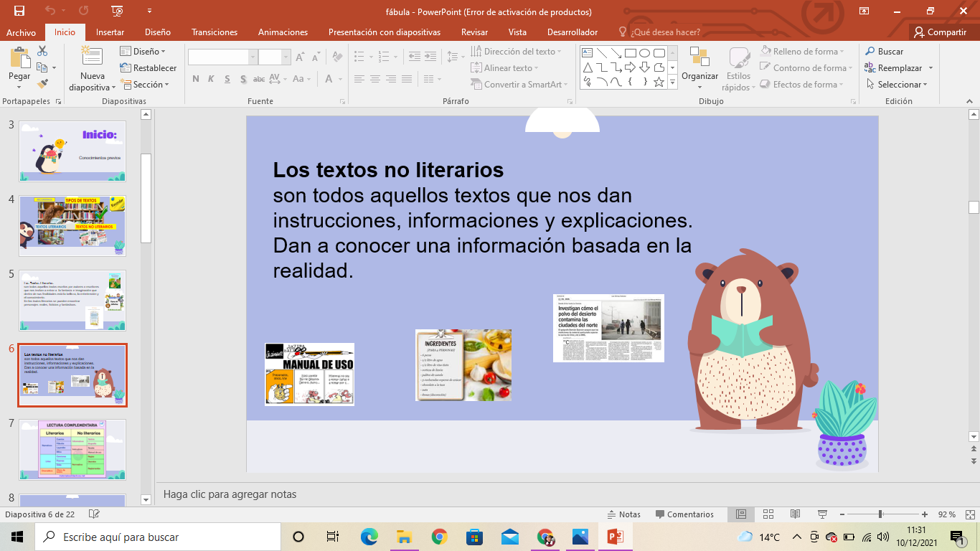Viewport: 980px width, 551px height.
Task: Save the presentation using the floppy icon
Action: pos(19,11)
